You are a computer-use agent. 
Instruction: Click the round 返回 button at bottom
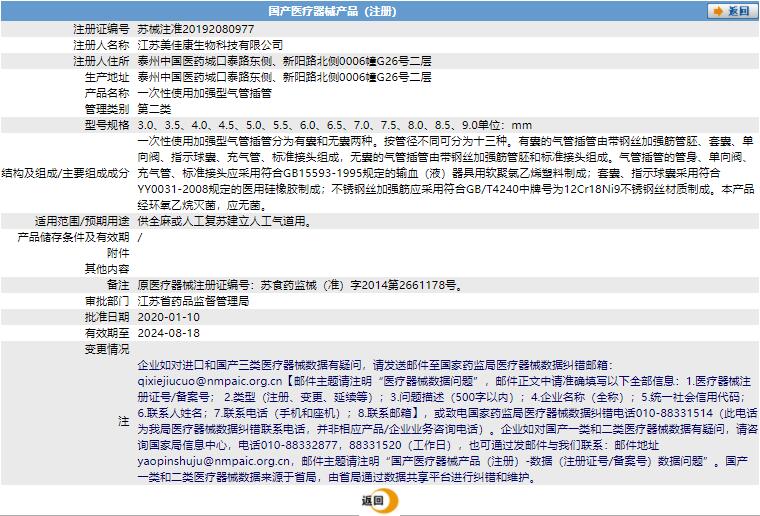pyautogui.click(x=380, y=501)
